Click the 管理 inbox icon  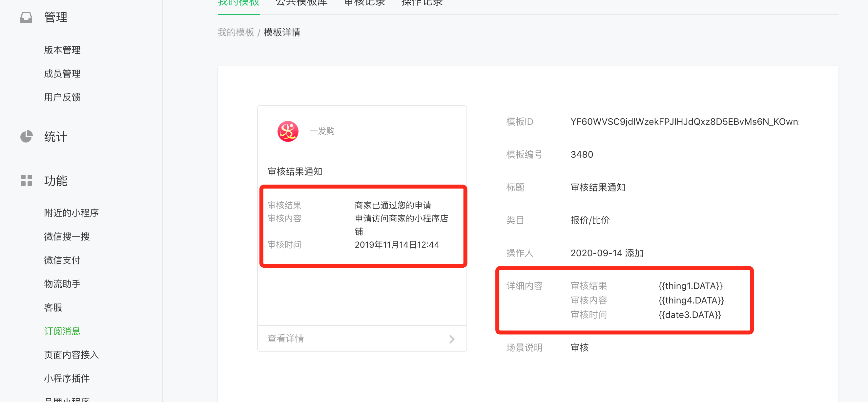[26, 17]
